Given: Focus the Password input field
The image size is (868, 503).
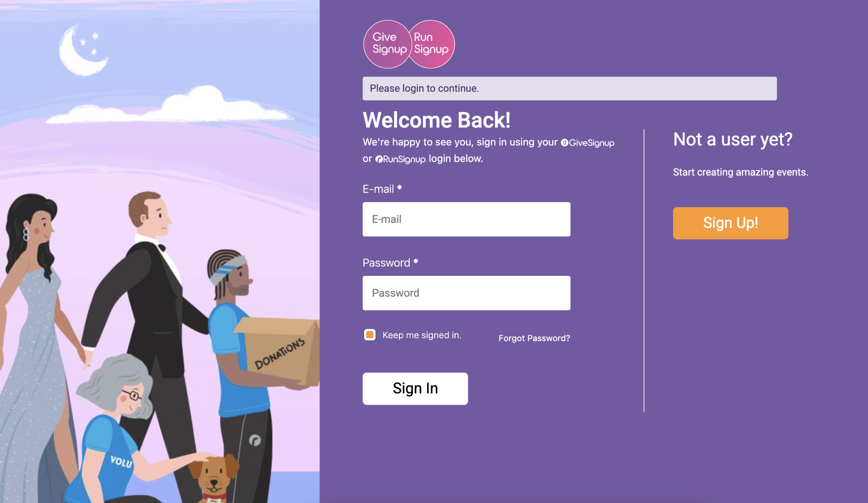Looking at the screenshot, I should coord(466,293).
